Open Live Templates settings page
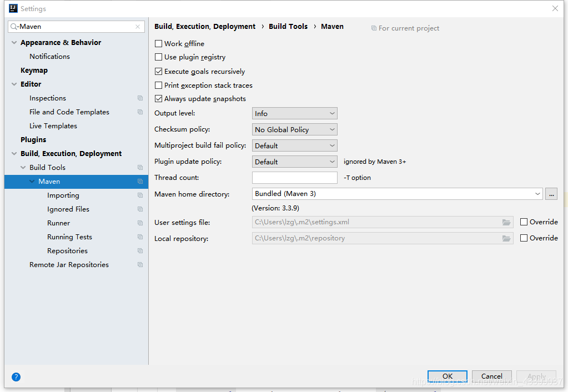 click(53, 125)
